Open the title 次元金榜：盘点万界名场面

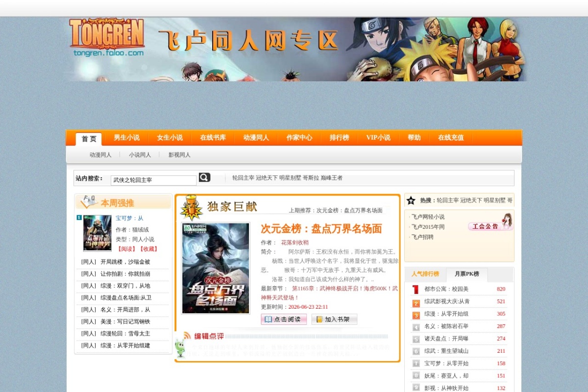coord(321,229)
